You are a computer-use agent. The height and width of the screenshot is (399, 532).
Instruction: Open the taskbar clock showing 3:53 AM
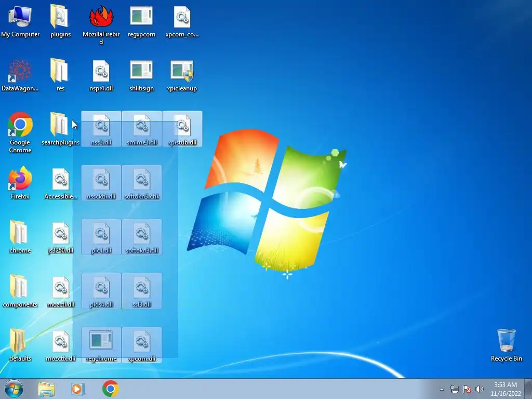click(x=506, y=389)
